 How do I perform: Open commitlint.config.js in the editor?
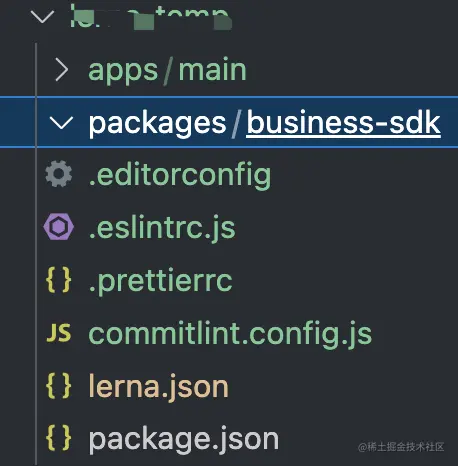[x=230, y=335]
